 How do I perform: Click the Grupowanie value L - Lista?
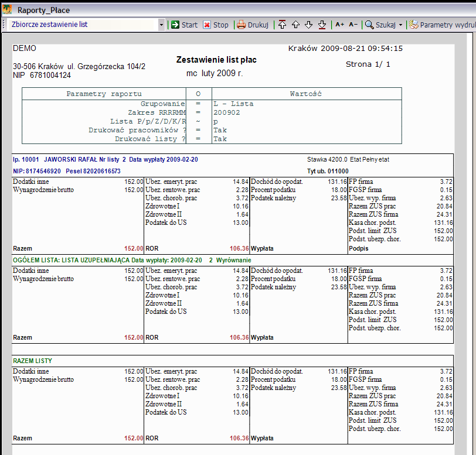click(233, 104)
